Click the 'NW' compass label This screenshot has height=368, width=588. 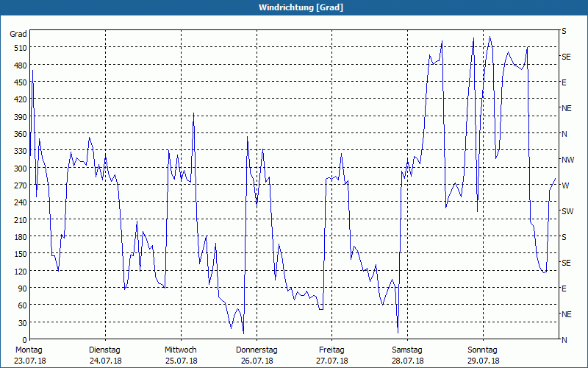(567, 160)
